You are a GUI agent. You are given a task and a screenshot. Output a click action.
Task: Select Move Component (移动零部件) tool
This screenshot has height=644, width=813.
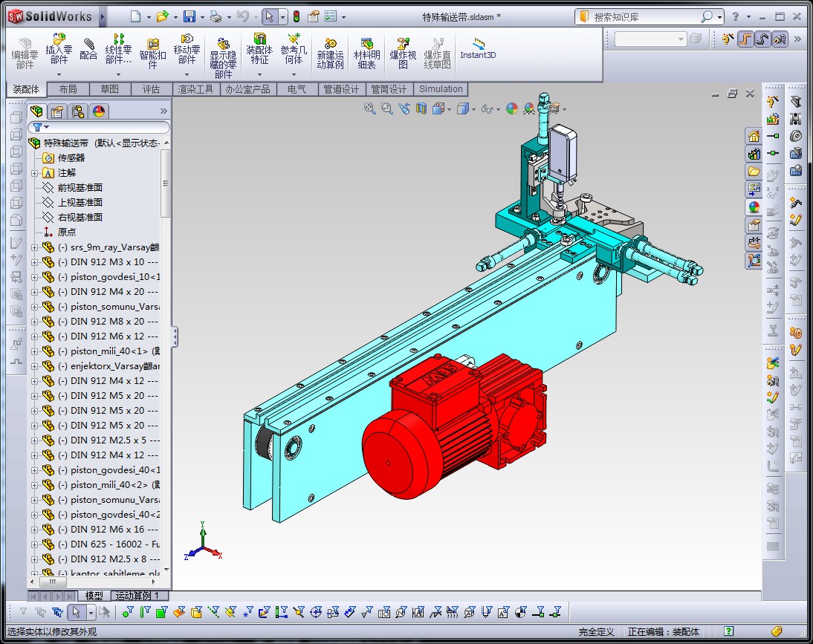pyautogui.click(x=187, y=49)
